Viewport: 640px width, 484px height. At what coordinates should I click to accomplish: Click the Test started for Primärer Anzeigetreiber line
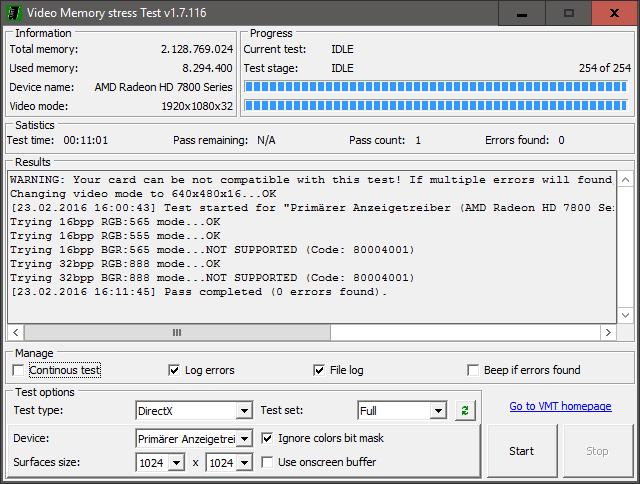click(x=311, y=208)
